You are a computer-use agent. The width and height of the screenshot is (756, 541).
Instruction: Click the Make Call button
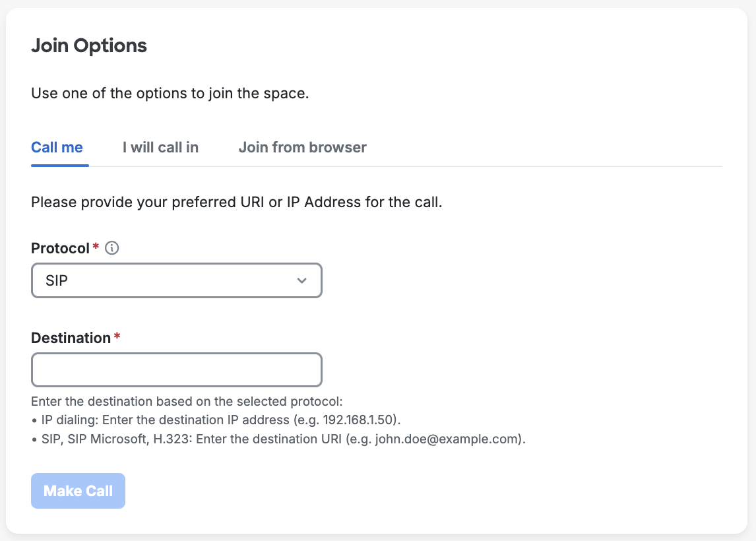pyautogui.click(x=78, y=491)
